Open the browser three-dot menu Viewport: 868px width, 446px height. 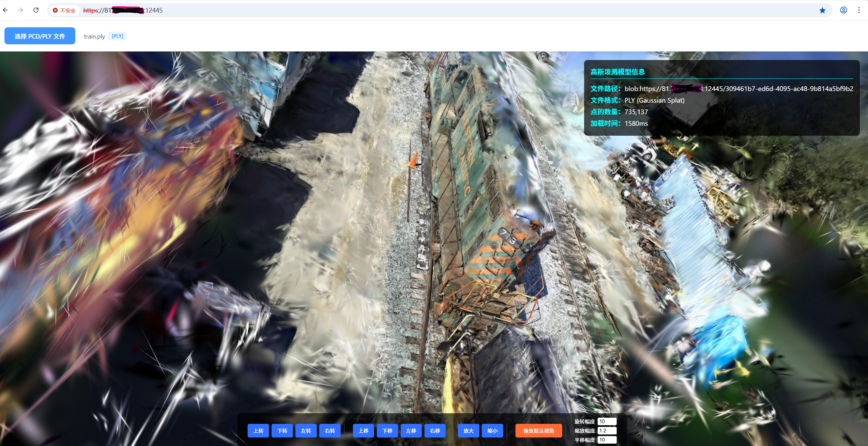click(859, 10)
